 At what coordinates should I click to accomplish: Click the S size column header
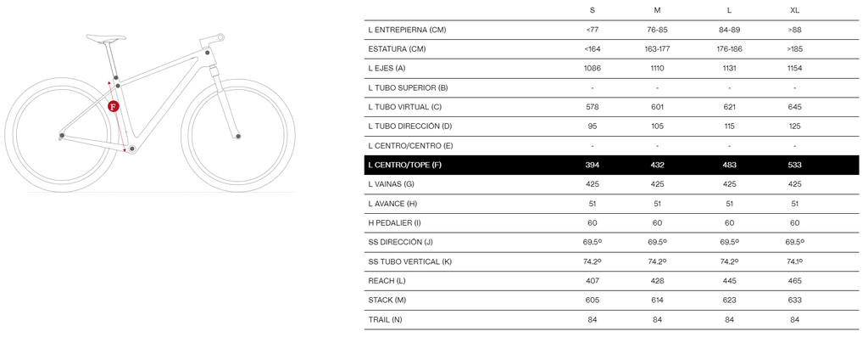(593, 10)
